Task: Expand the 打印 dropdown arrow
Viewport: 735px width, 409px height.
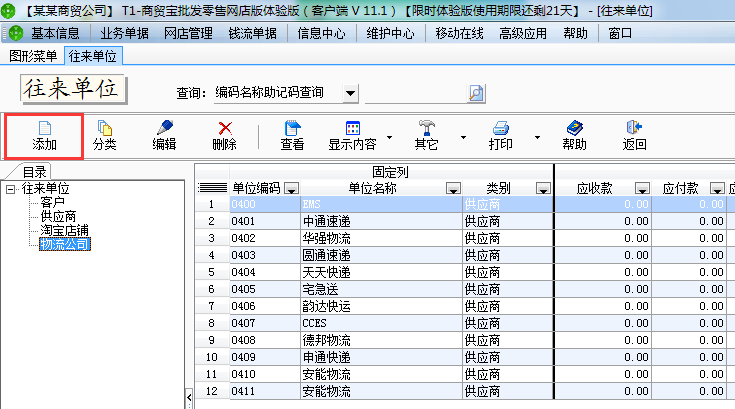Action: point(537,137)
